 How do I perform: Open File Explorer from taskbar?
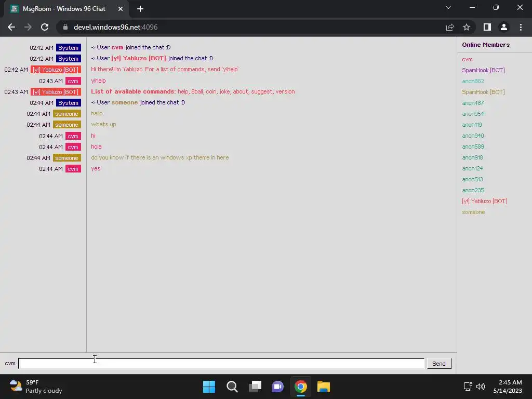pos(323,387)
